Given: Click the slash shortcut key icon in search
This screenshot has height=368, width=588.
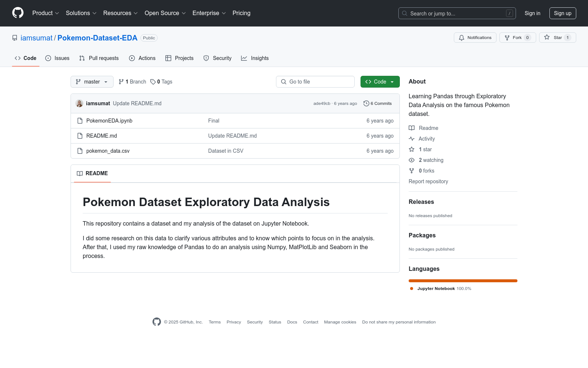Looking at the screenshot, I should (509, 13).
